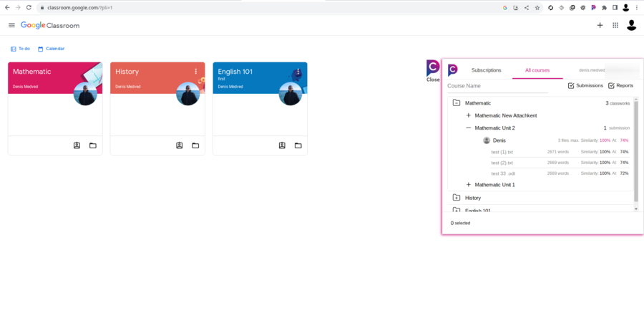Open the Chrome three-dot menu
The width and height of the screenshot is (644, 326).
pos(637,7)
